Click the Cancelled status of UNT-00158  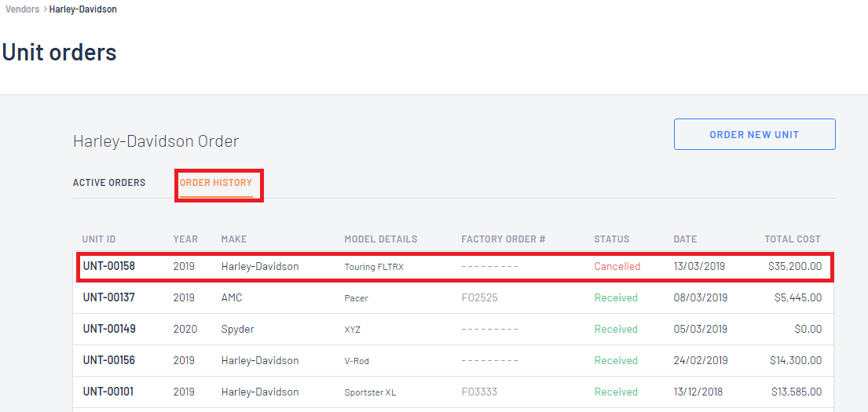617,267
